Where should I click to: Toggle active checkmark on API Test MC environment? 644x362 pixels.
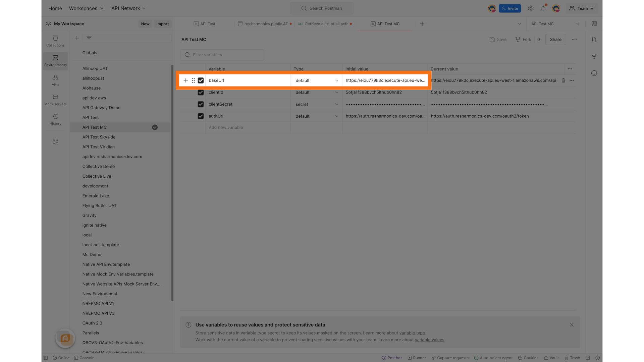point(155,127)
